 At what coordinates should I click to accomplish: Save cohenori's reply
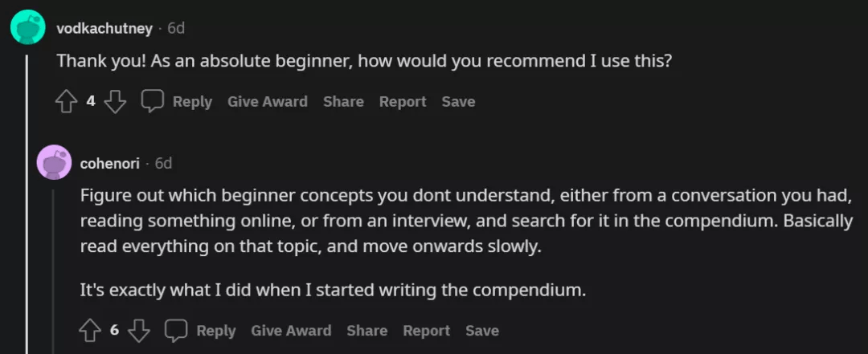[482, 331]
